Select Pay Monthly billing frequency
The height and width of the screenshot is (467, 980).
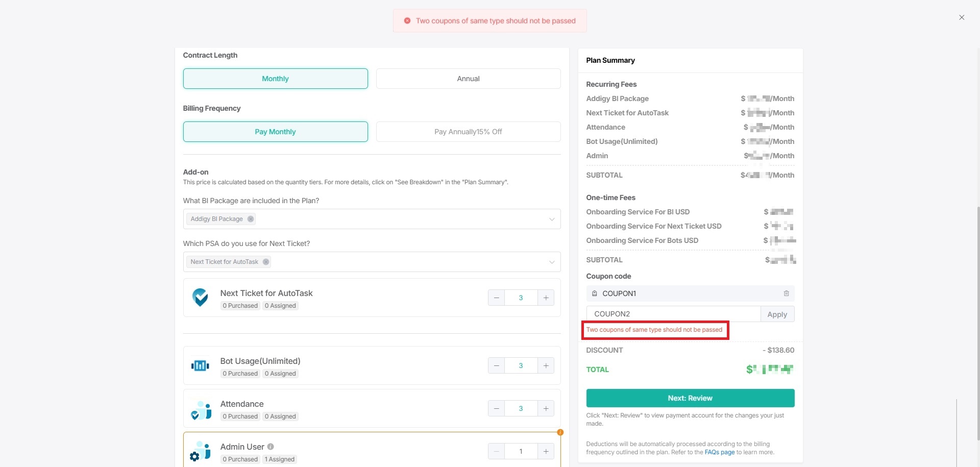coord(275,132)
